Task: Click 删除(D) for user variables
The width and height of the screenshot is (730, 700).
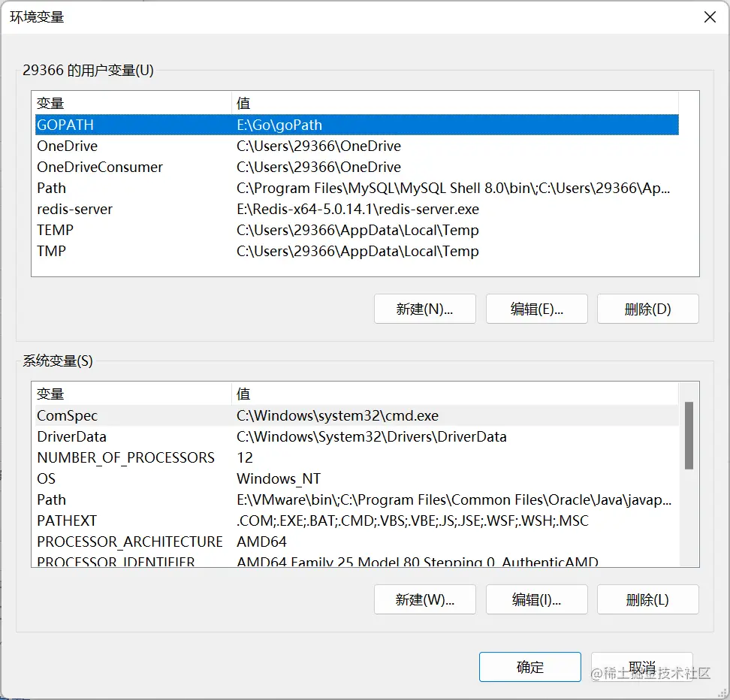Action: [x=647, y=309]
